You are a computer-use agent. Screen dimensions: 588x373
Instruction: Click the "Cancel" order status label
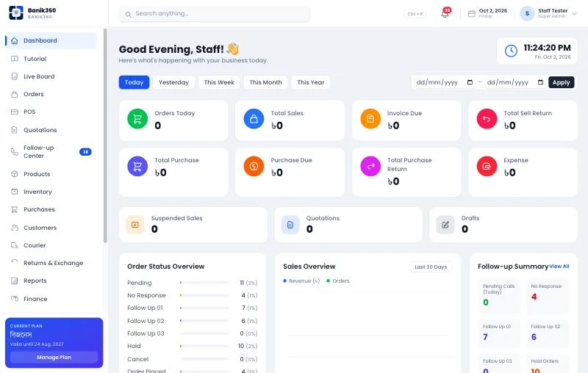tap(138, 359)
